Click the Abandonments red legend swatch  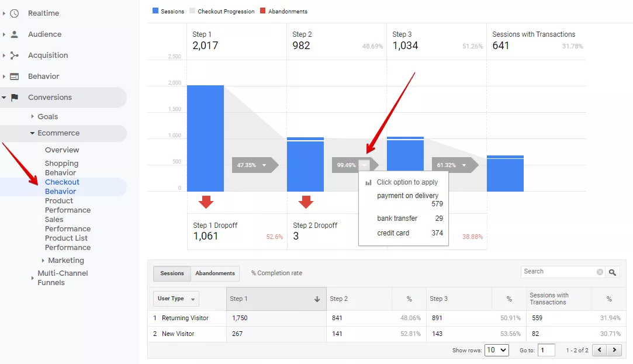[x=263, y=11]
